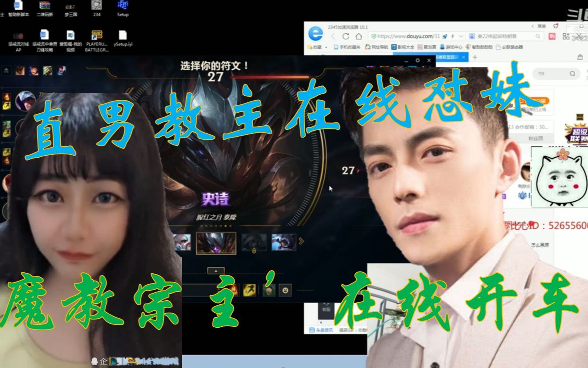Open the clothing skin icon in browser title bar
Image resolution: width=588 pixels, height=368 pixels.
coord(556,26)
